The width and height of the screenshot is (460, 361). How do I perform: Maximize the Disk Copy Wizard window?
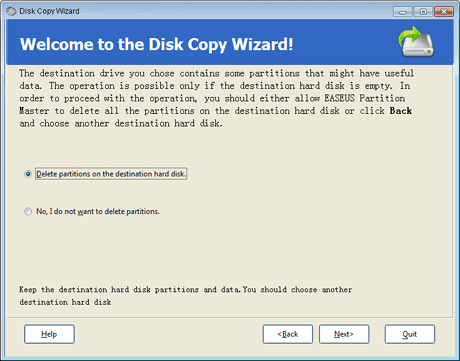click(x=423, y=12)
